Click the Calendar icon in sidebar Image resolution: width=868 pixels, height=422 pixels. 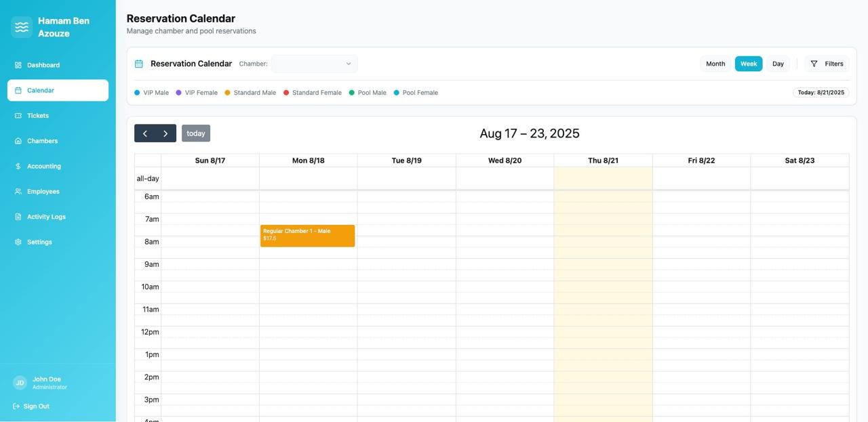point(18,90)
